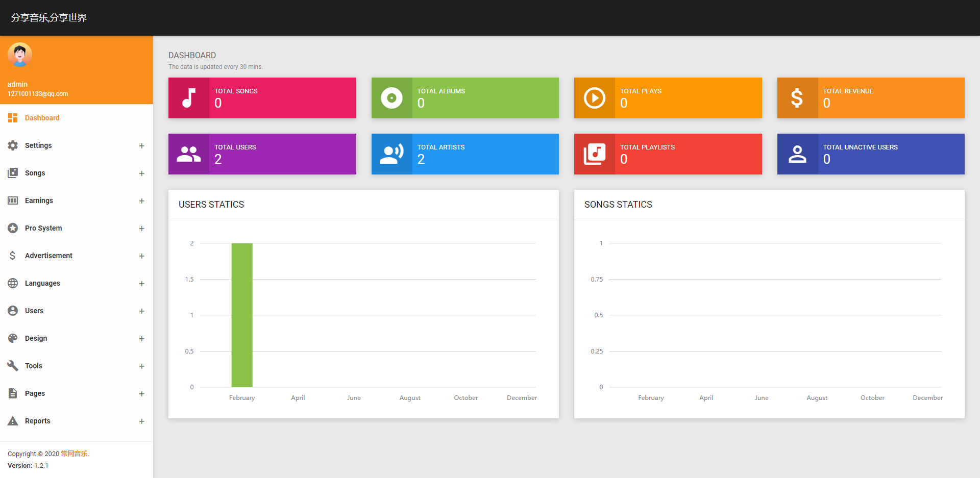Expand the Reports submenu plus sign
This screenshot has width=980, height=478.
pos(141,421)
